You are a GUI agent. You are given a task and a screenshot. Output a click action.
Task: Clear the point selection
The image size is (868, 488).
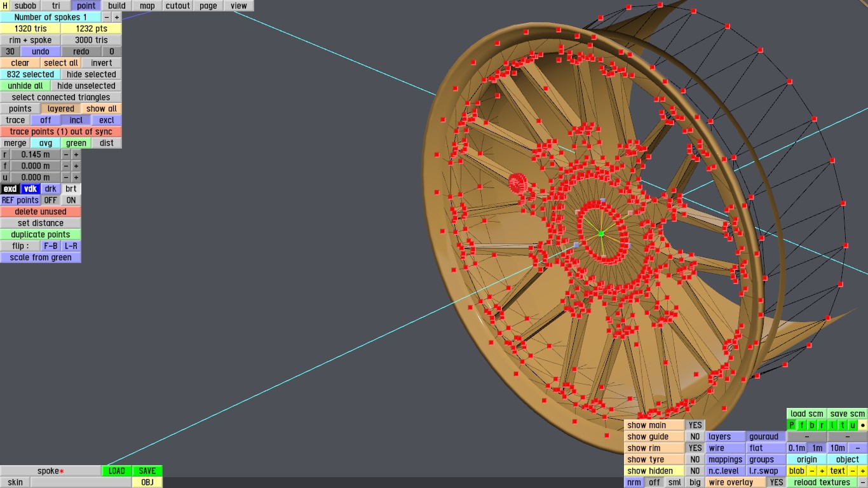[20, 63]
